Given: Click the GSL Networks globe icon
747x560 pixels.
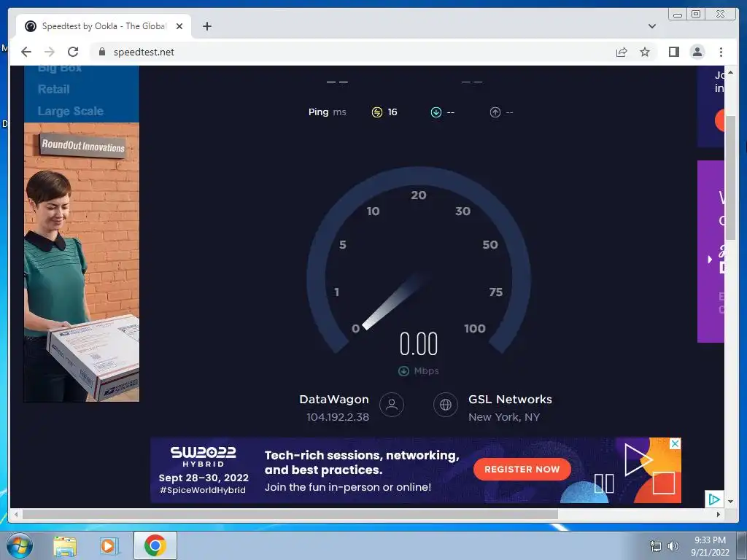Looking at the screenshot, I should click(446, 405).
